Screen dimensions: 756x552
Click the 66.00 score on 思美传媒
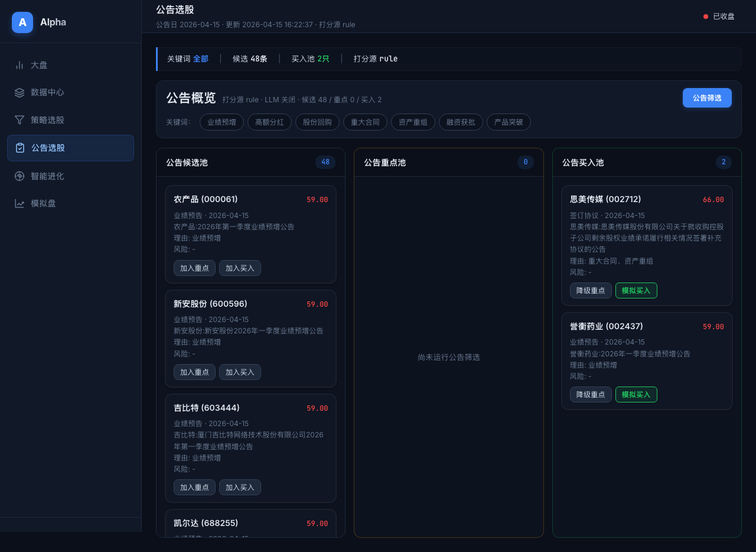tap(713, 200)
